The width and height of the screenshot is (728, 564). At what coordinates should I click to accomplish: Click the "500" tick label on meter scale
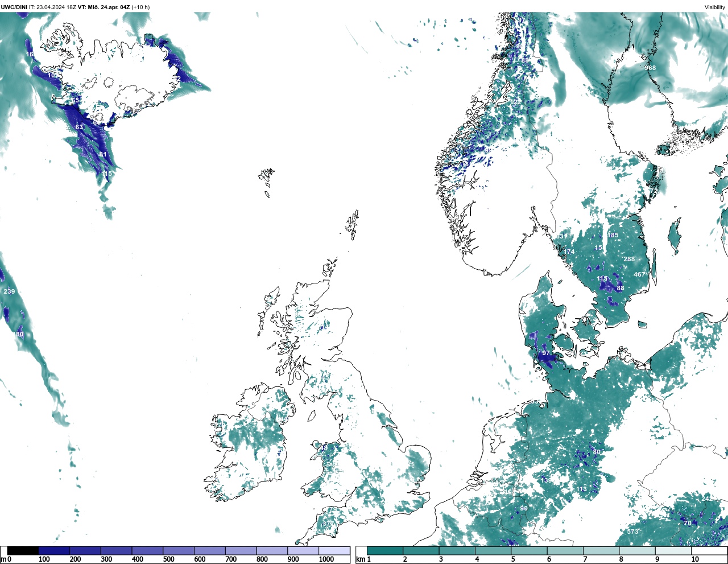click(x=168, y=559)
